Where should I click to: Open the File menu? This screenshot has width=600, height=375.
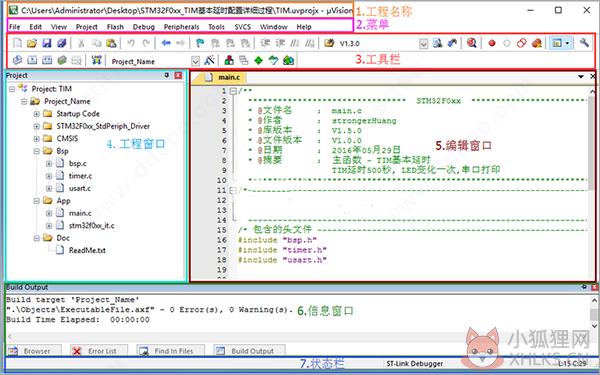click(15, 27)
